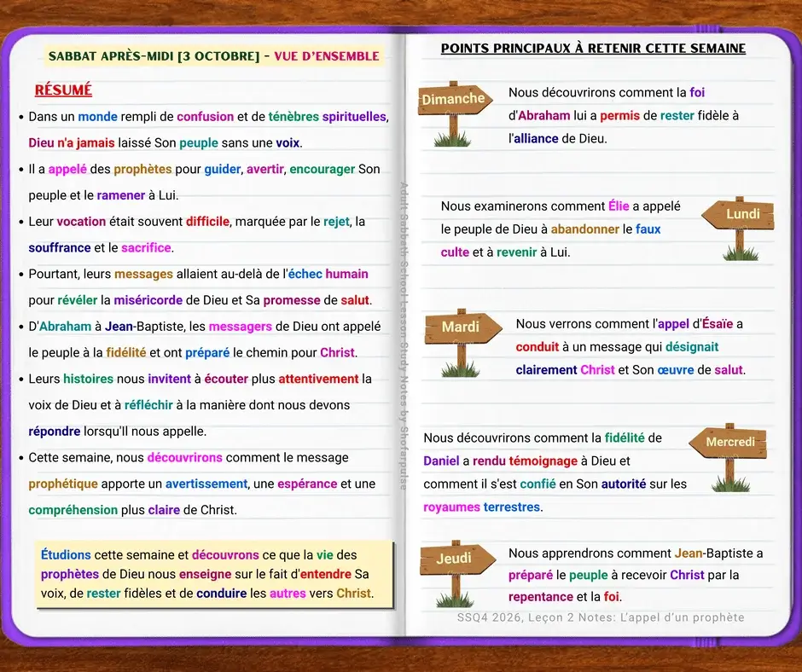Viewport: 802px width, 672px height.
Task: Click the Jeudi wooden signpost
Action: click(456, 573)
